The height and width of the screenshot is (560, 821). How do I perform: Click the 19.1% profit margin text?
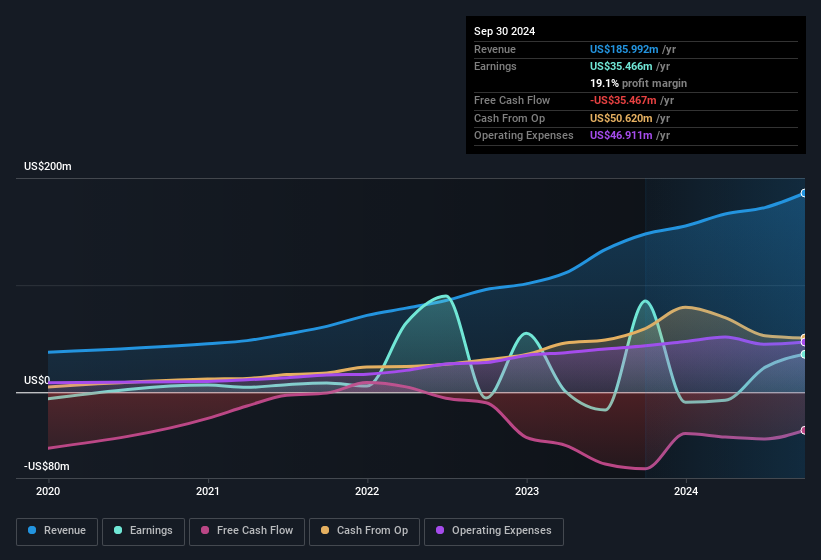[x=638, y=83]
